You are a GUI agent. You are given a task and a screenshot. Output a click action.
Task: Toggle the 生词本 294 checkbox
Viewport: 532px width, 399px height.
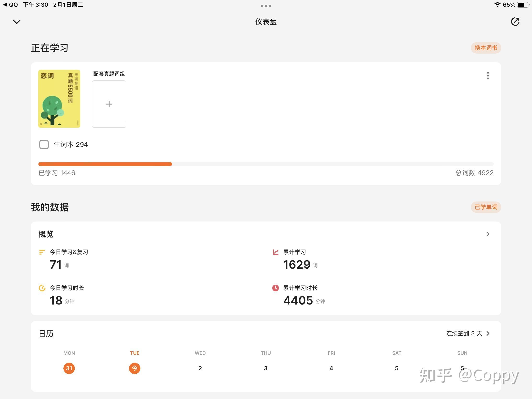click(44, 144)
